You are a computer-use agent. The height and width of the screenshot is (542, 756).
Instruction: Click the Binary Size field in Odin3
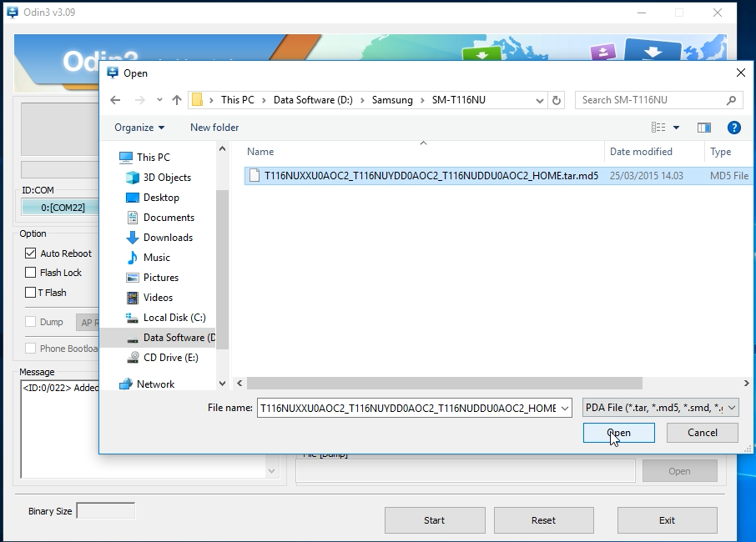coord(106,510)
